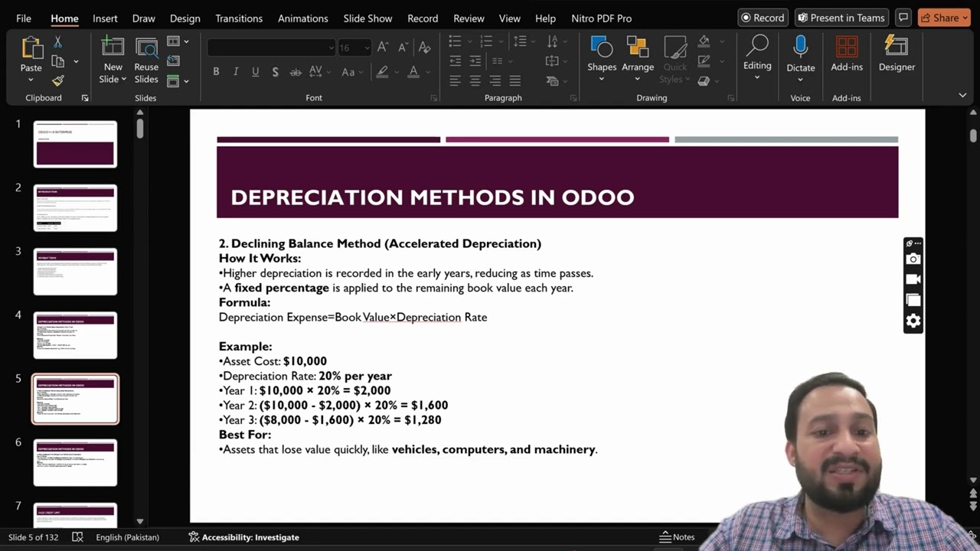Toggle Notes pane
The width and height of the screenshot is (980, 551).
[x=677, y=537]
